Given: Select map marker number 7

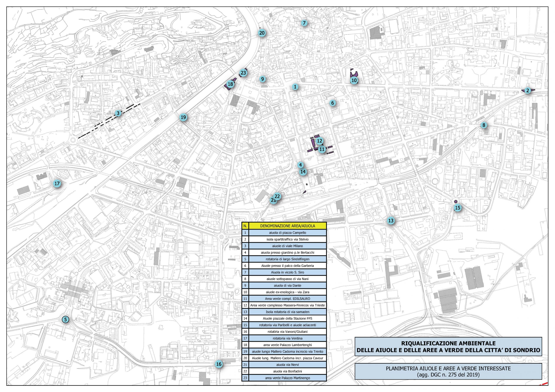Looking at the screenshot, I should tap(304, 23).
